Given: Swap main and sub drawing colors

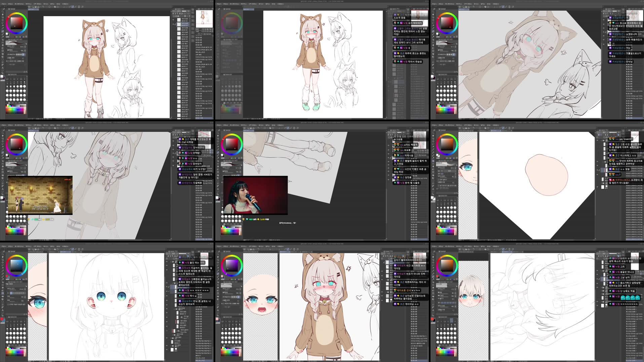Looking at the screenshot, I should [9, 33].
